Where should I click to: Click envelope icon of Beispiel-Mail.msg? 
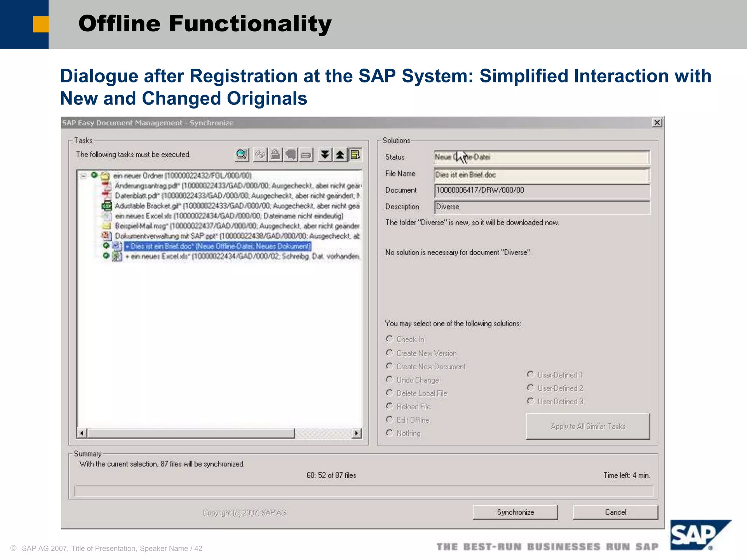click(x=107, y=226)
